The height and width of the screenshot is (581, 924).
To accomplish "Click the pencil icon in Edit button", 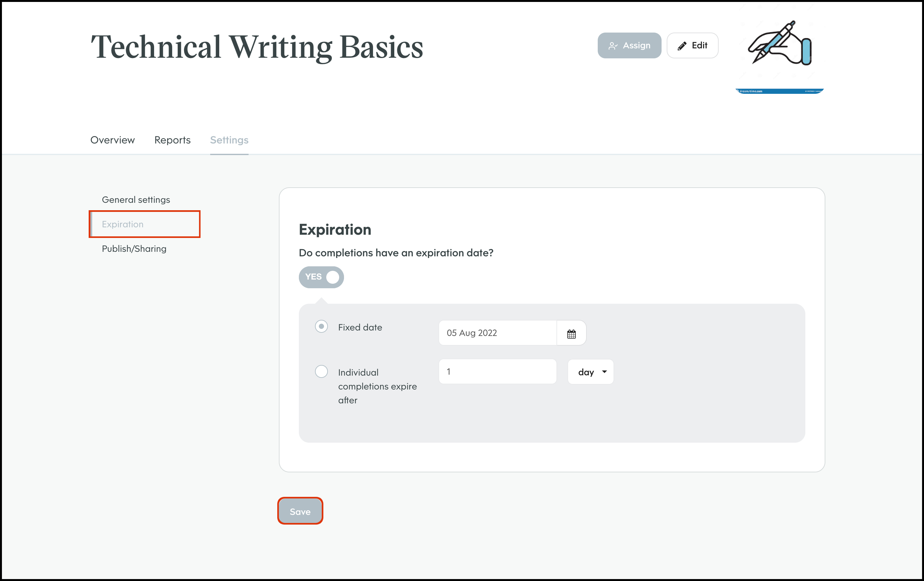I will click(682, 46).
